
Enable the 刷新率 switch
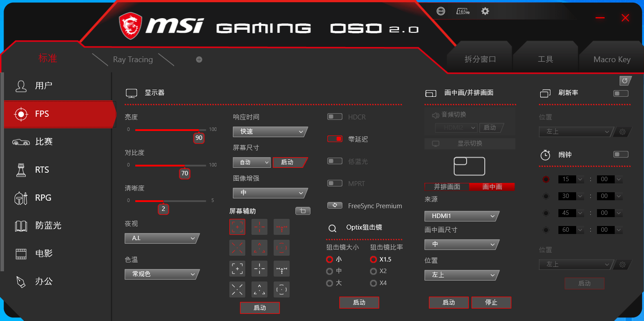click(620, 93)
